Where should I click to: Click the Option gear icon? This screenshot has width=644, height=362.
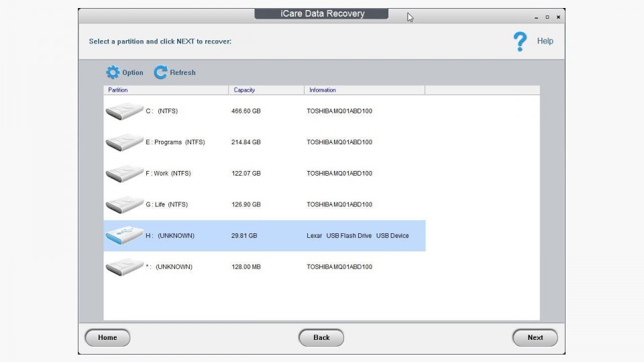coord(113,72)
